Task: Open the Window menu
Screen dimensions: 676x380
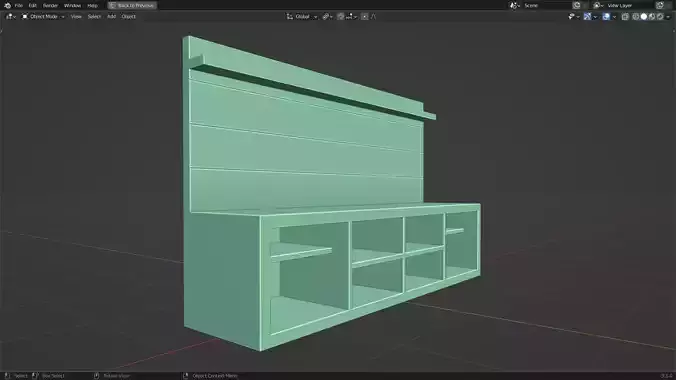Action: (x=72, y=6)
